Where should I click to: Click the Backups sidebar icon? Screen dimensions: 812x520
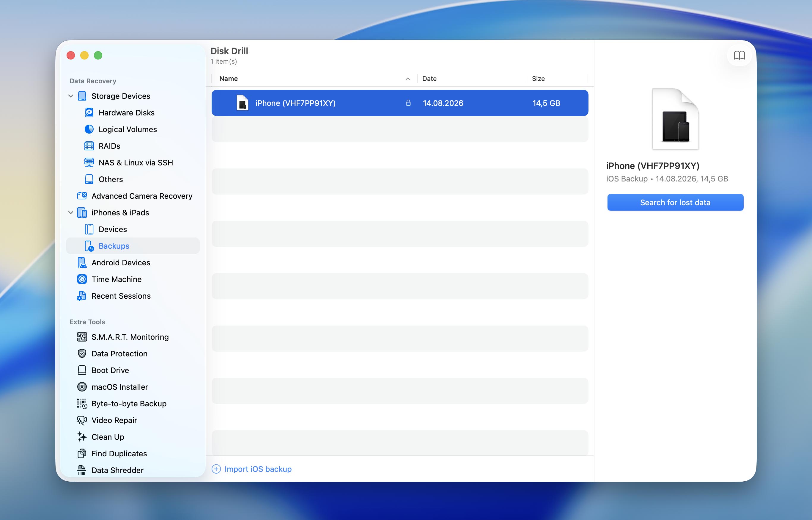click(x=89, y=246)
